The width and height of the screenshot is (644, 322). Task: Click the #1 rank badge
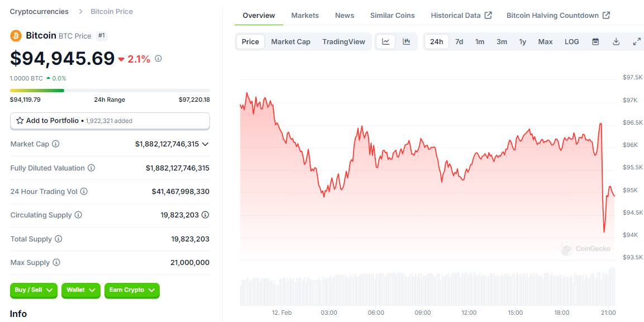coord(102,36)
